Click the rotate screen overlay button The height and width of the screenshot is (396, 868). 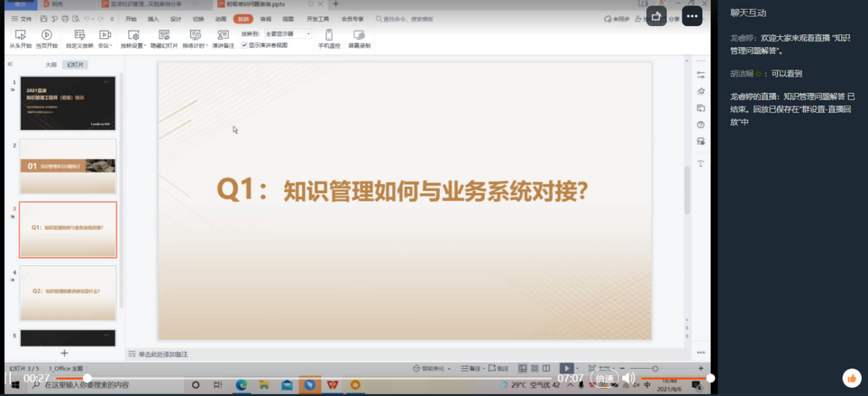tap(657, 15)
